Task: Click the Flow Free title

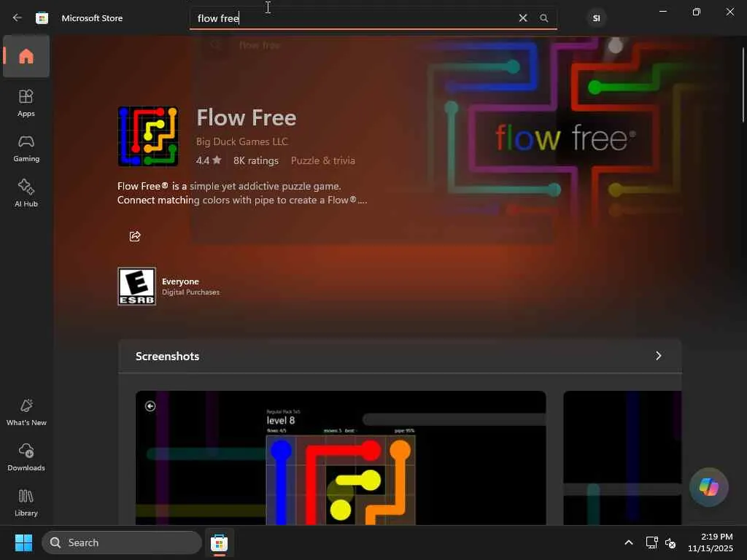Action: (247, 117)
